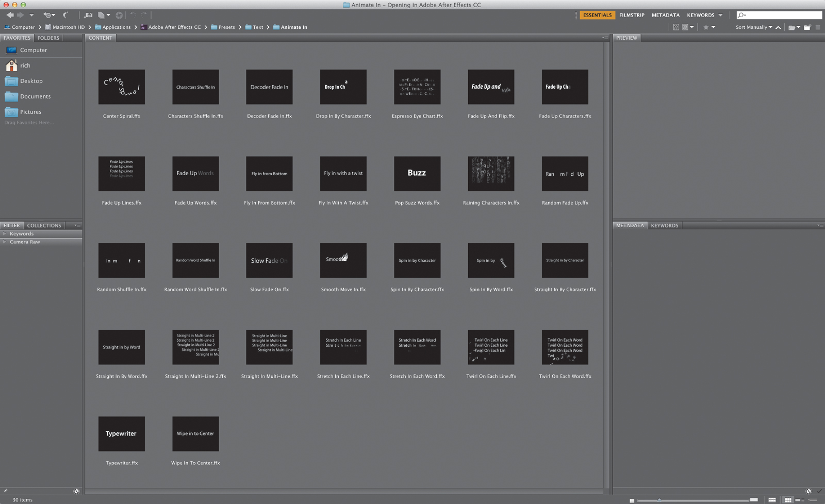The width and height of the screenshot is (825, 504).
Task: Toggle the keep filter pin icon
Action: [5, 491]
